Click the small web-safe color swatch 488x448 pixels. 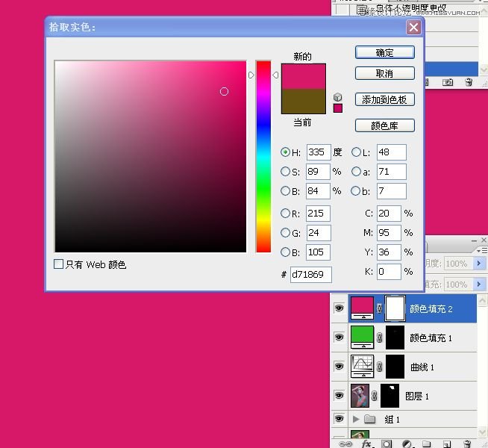tap(338, 108)
